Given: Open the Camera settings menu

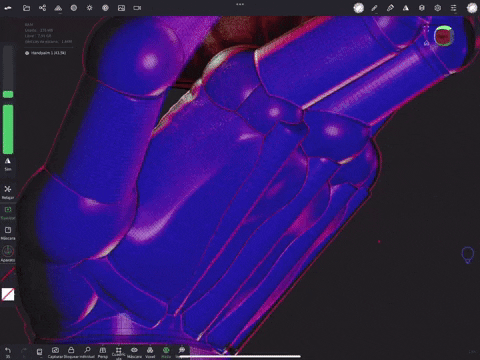Looking at the screenshot, I should [137, 8].
